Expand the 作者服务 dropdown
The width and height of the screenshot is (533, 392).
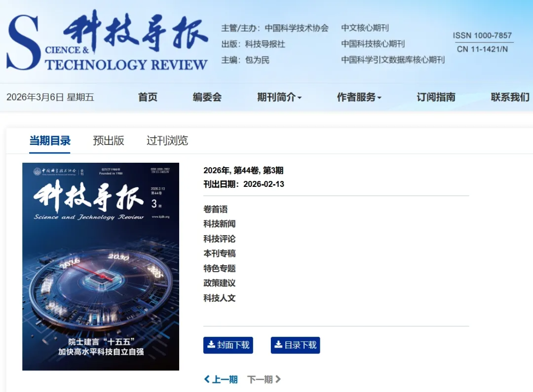coord(358,97)
